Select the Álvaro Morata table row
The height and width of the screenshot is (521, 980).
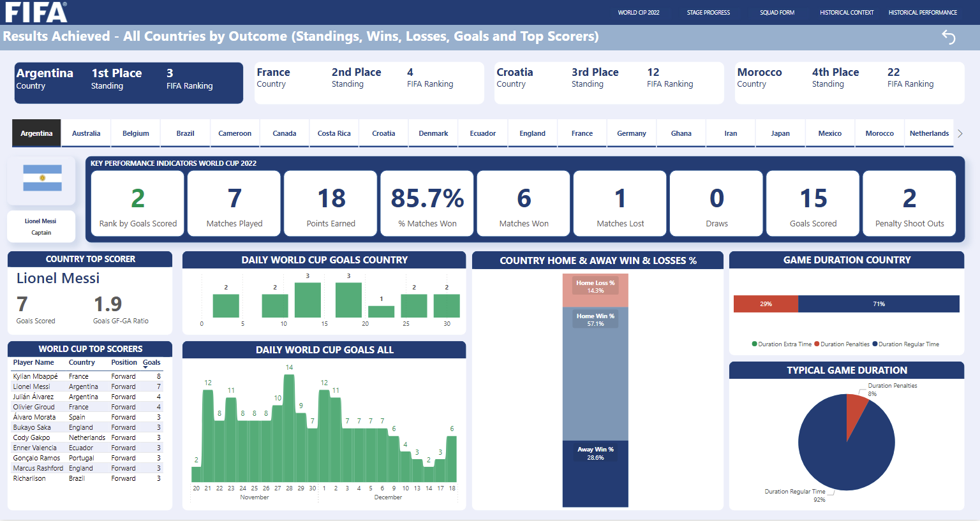point(87,417)
